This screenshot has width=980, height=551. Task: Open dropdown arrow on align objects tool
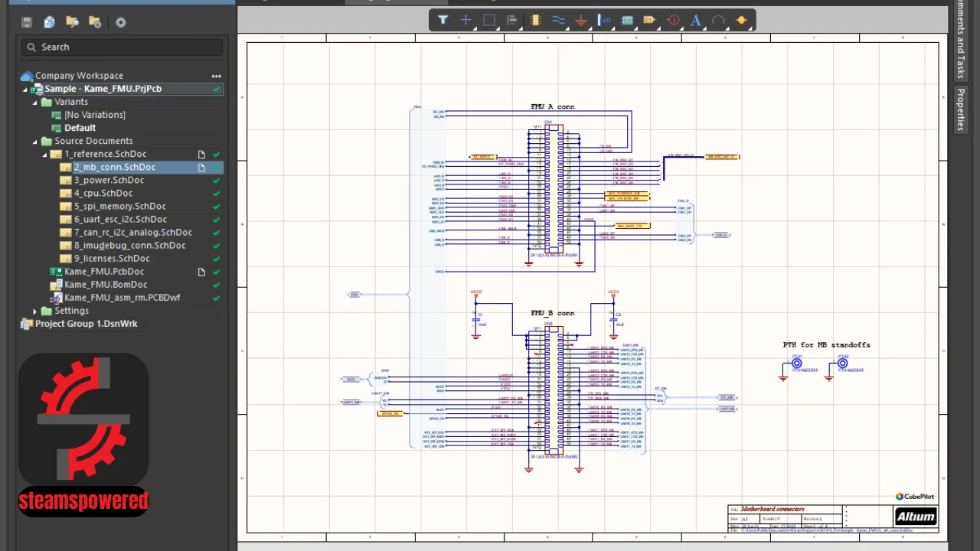coord(521,28)
